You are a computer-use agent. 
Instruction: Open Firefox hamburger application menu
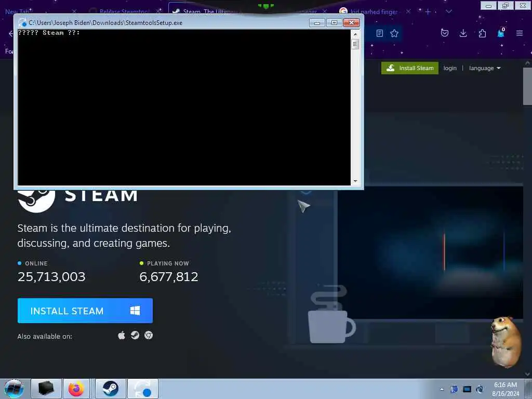click(520, 33)
